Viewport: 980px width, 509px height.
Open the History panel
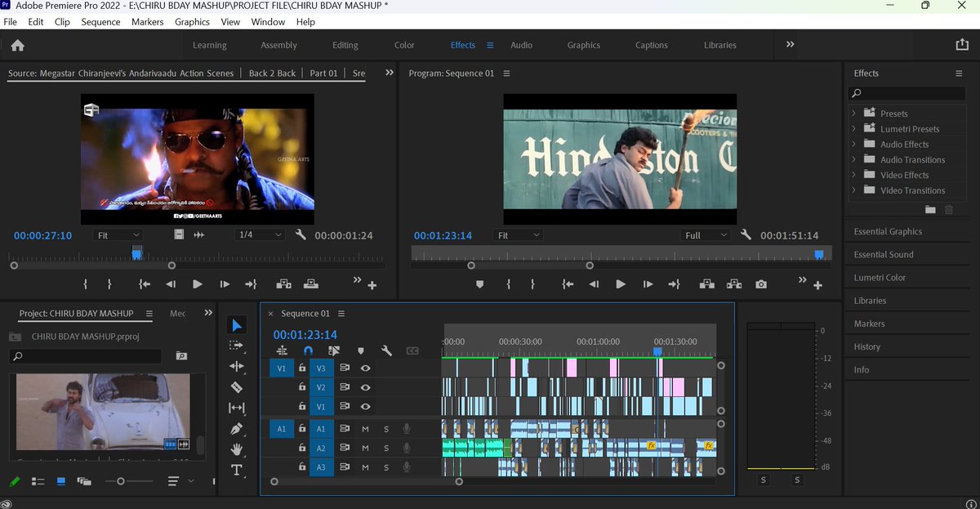(x=866, y=347)
